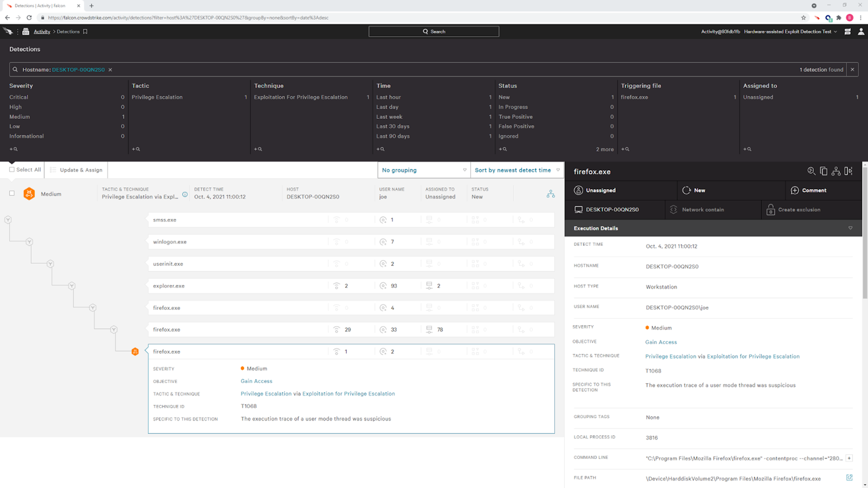Collapse the detail side panel icon
This screenshot has width=868, height=488.
[x=848, y=171]
